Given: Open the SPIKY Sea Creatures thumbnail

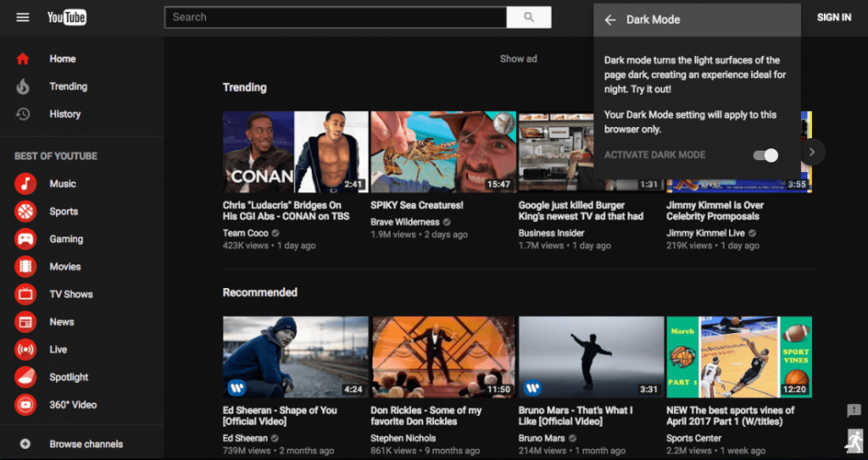Looking at the screenshot, I should click(443, 152).
